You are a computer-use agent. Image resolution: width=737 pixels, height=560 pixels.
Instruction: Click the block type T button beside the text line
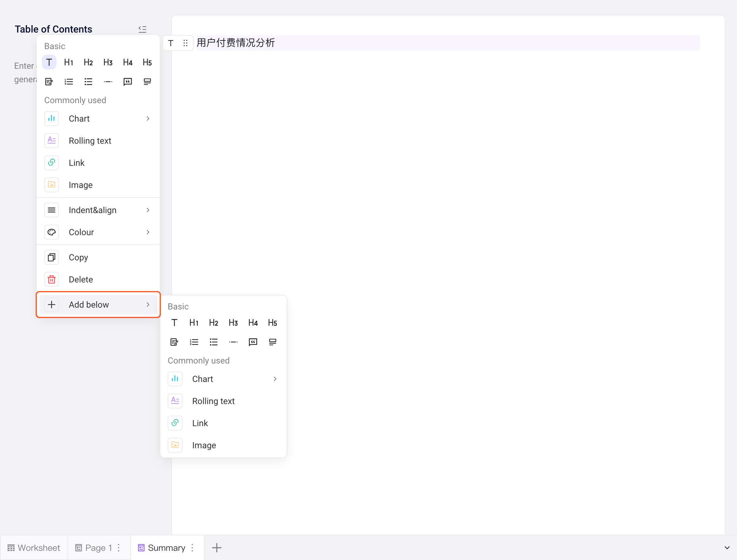coord(171,43)
